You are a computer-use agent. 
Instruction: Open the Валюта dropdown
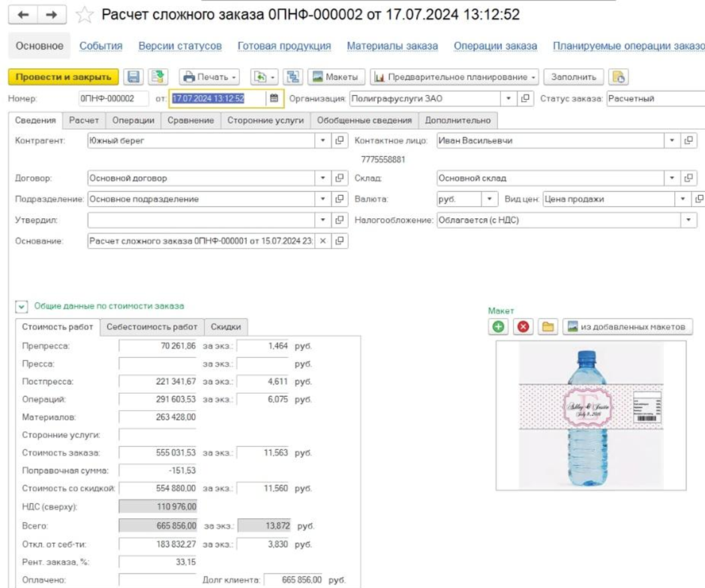490,199
